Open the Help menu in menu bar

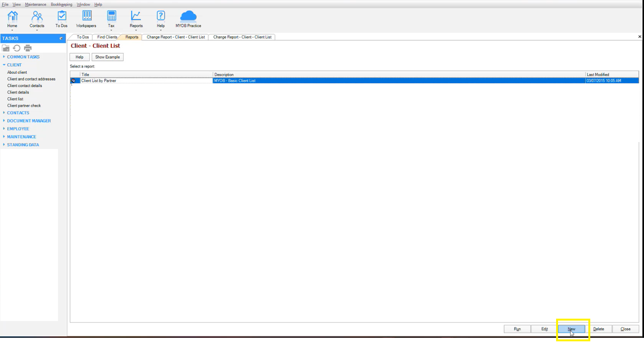pyautogui.click(x=98, y=5)
